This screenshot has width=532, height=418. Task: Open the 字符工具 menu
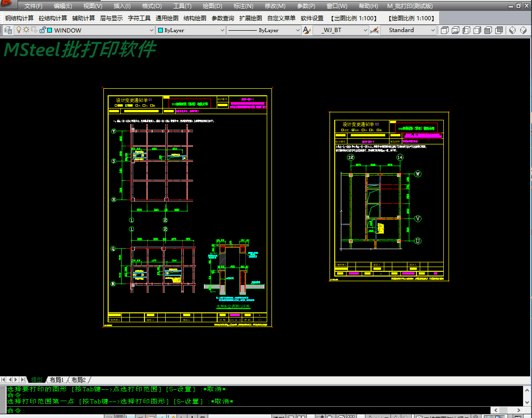pyautogui.click(x=139, y=18)
